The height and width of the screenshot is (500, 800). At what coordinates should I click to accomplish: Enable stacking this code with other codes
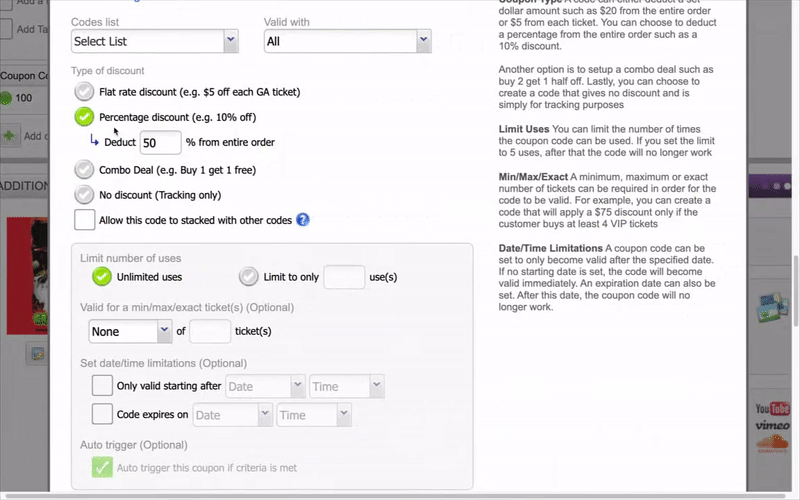(x=85, y=220)
